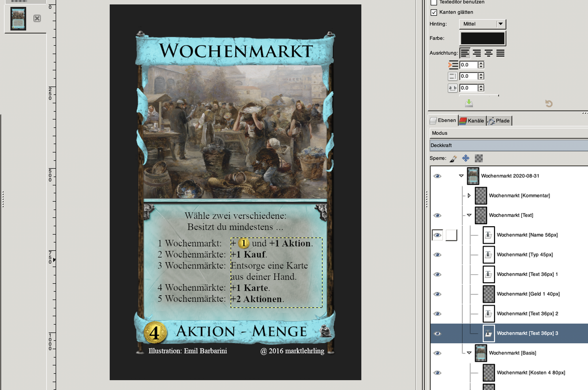Collapse the 'Wochenmarkt 2020-08-31' group

(461, 176)
